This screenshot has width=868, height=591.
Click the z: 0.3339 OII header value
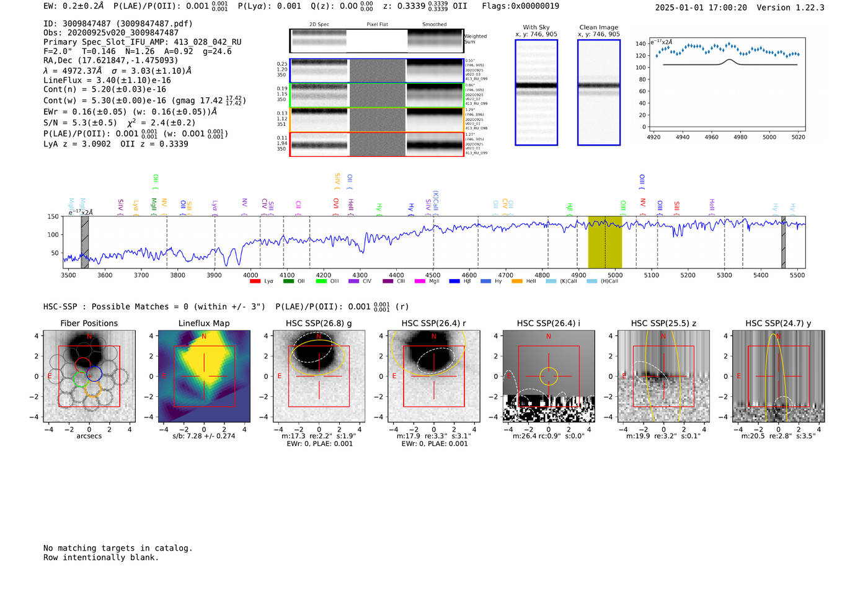pos(425,6)
